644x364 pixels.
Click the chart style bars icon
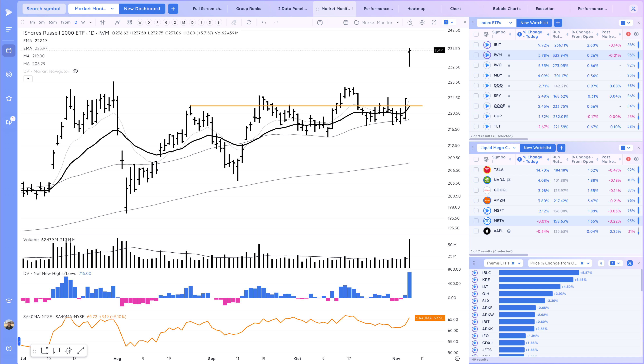click(x=102, y=23)
